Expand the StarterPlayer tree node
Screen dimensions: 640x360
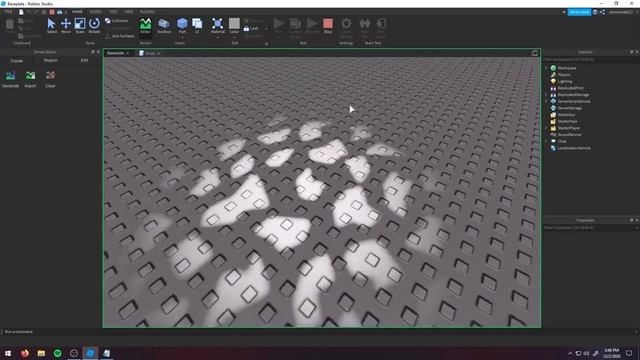pos(547,128)
